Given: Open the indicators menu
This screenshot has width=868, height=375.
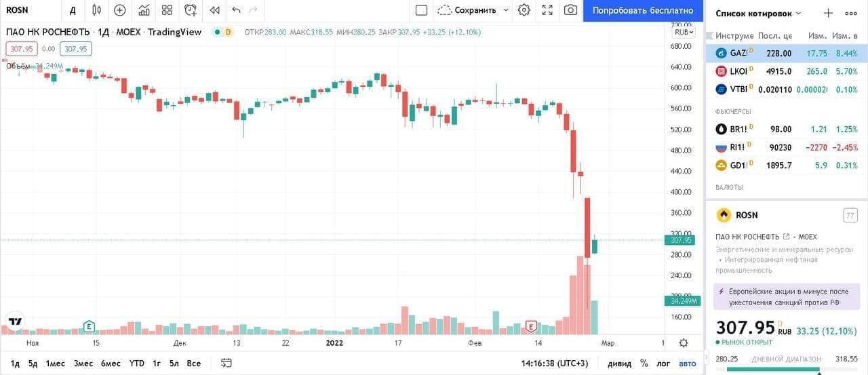Looking at the screenshot, I should coord(144,10).
